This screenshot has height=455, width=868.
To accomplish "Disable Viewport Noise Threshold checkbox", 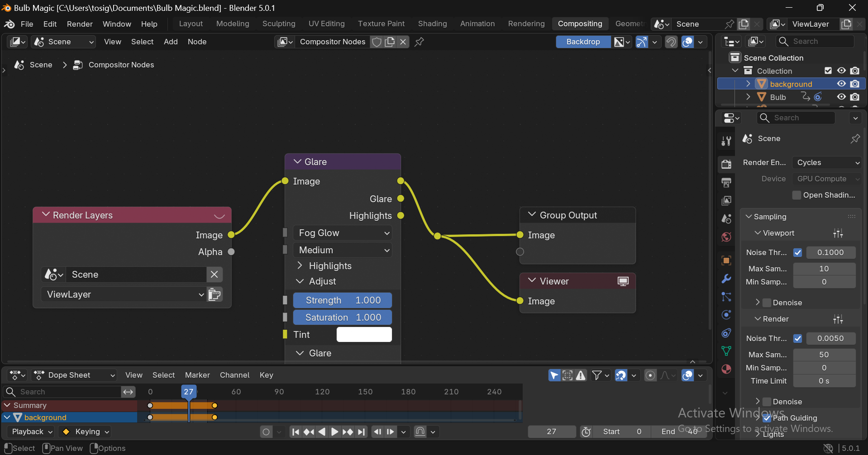I will (798, 252).
